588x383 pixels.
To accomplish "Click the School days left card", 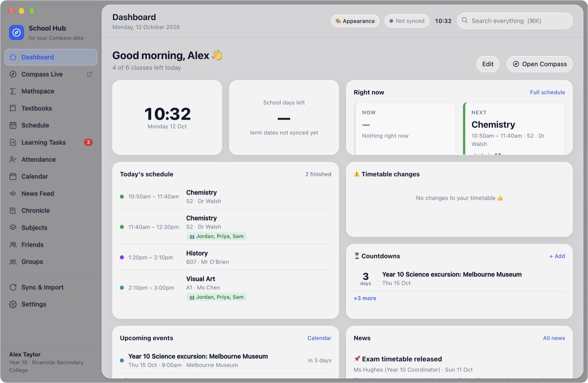I will tap(284, 118).
